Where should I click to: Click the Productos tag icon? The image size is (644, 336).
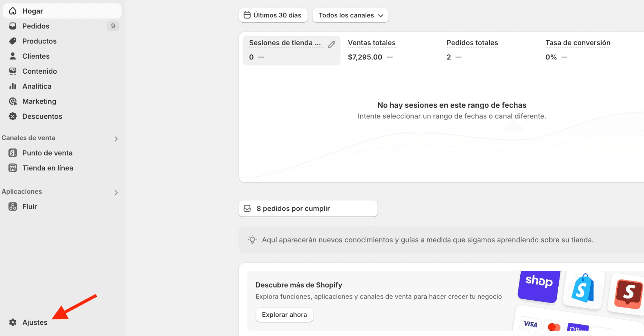tap(13, 41)
